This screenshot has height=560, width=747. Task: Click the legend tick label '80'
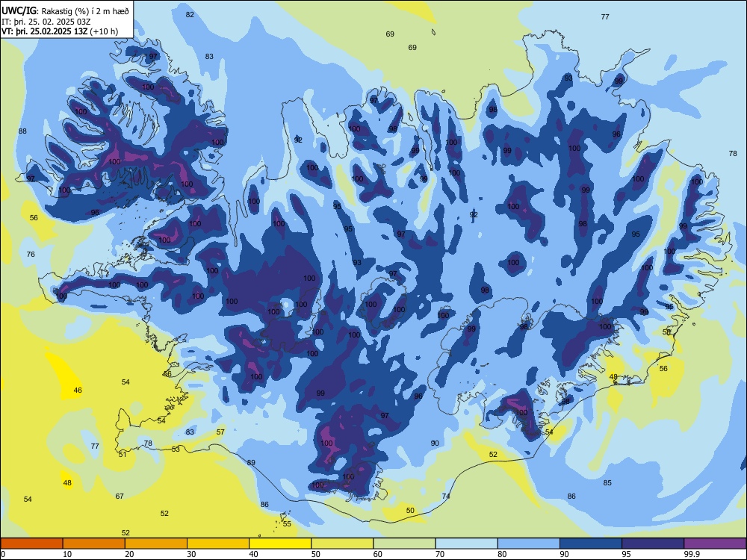[x=502, y=554]
